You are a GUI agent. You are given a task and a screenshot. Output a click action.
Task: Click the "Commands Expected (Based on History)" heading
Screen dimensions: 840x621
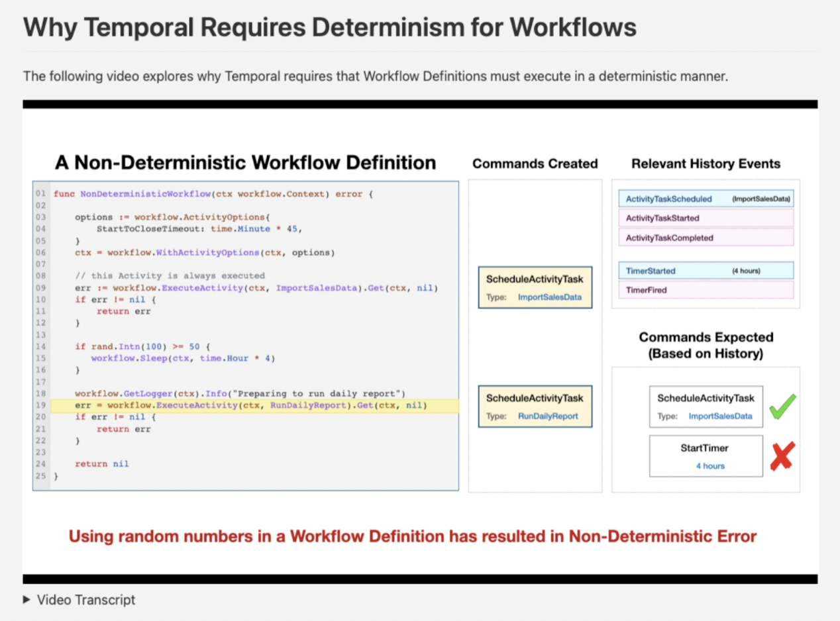point(706,345)
